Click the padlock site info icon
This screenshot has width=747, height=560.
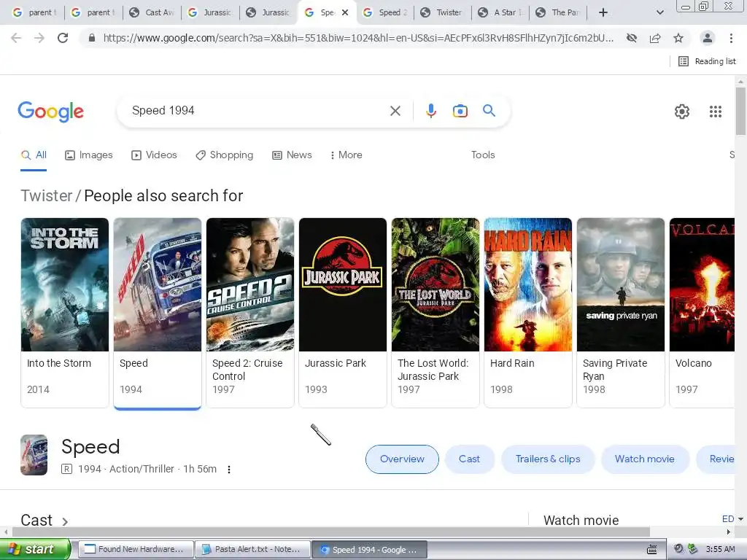tap(92, 38)
